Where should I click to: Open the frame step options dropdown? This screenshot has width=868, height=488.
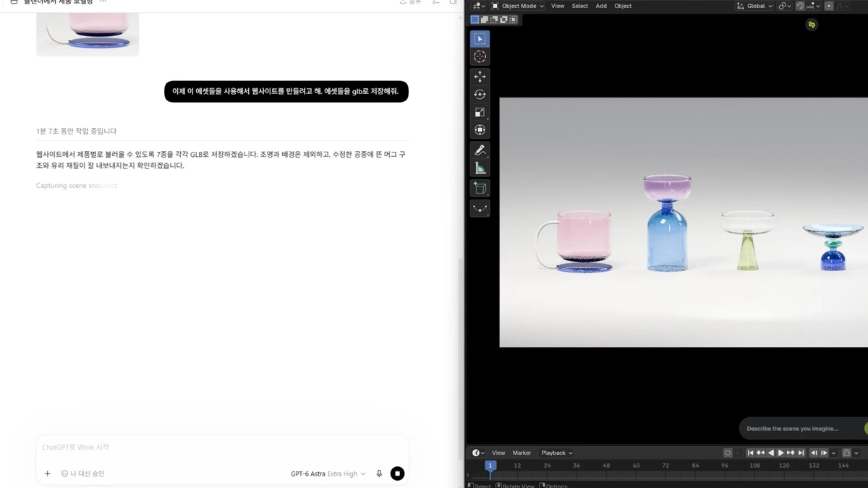click(833, 453)
